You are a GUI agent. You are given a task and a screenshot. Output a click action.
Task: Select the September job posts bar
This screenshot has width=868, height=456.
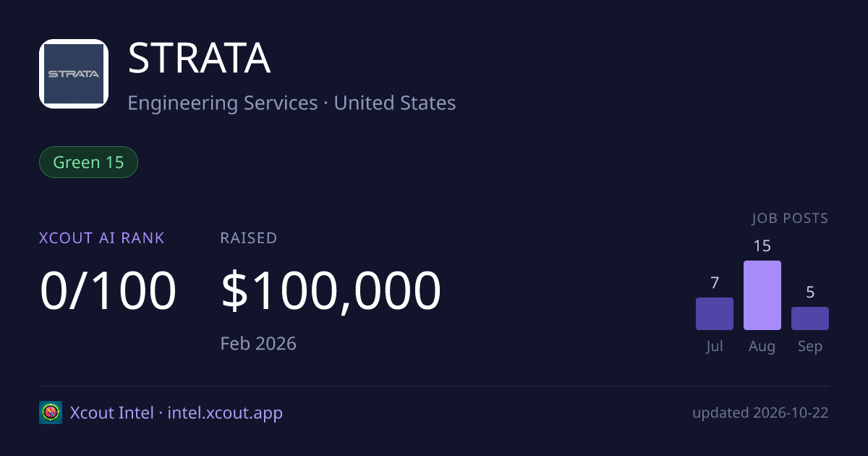tap(810, 318)
